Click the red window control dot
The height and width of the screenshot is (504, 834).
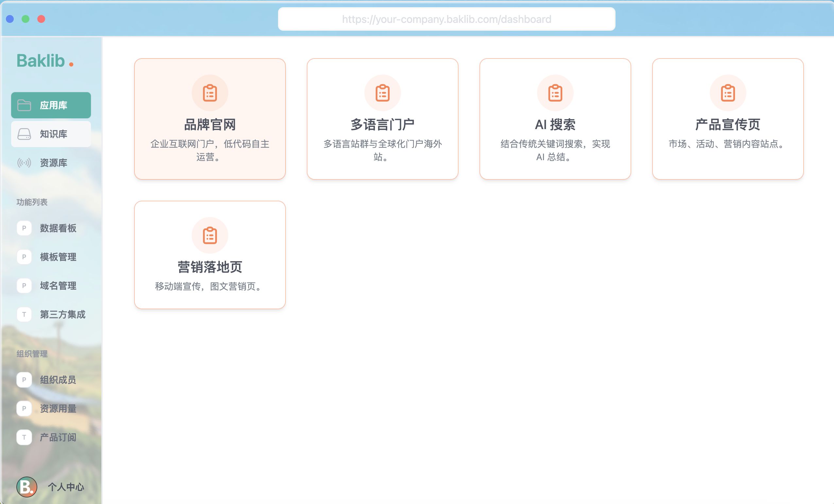point(41,19)
